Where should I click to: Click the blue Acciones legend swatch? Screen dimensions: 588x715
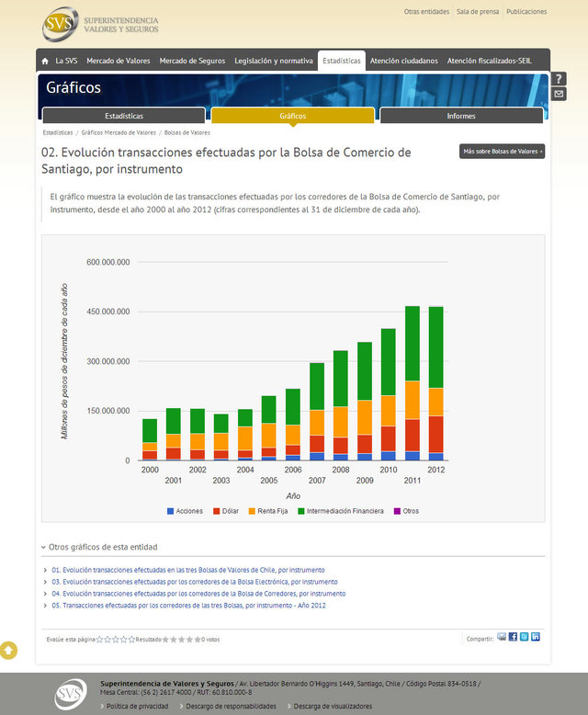pos(171,511)
